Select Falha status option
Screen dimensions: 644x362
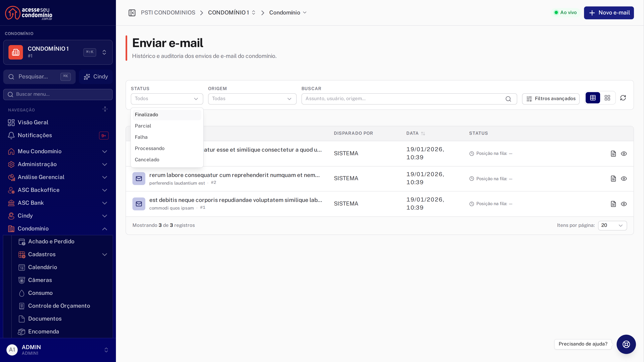(167, 137)
